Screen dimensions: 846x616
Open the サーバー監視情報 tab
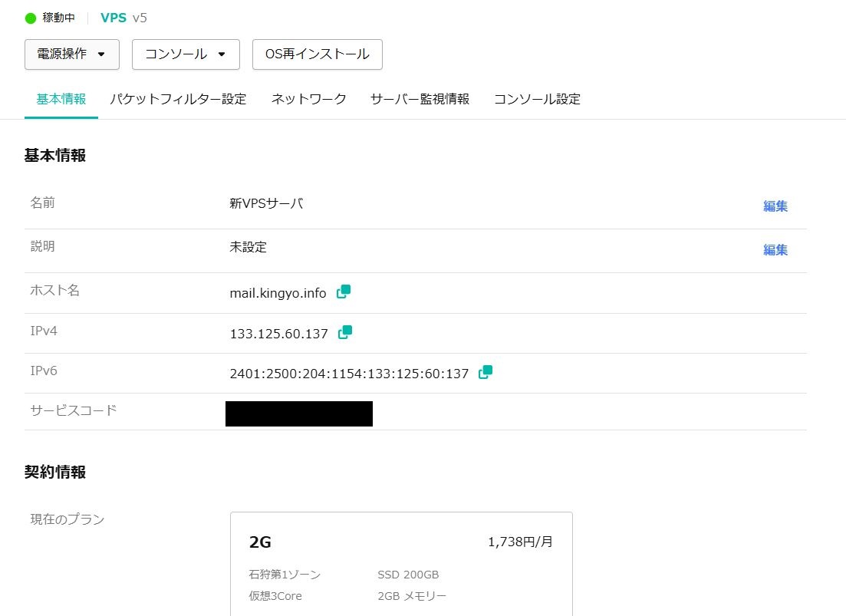click(x=419, y=99)
